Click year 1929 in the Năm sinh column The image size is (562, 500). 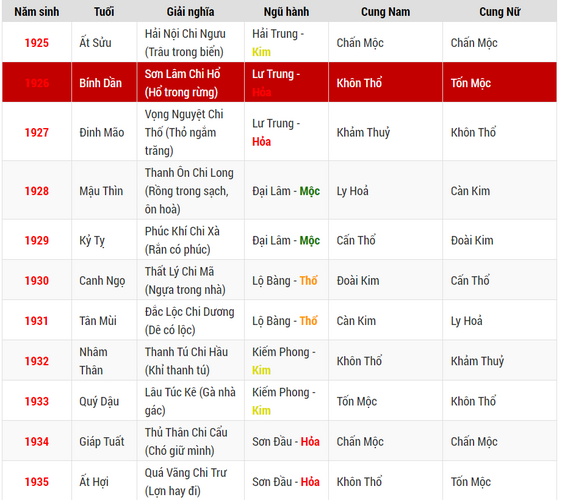point(37,240)
